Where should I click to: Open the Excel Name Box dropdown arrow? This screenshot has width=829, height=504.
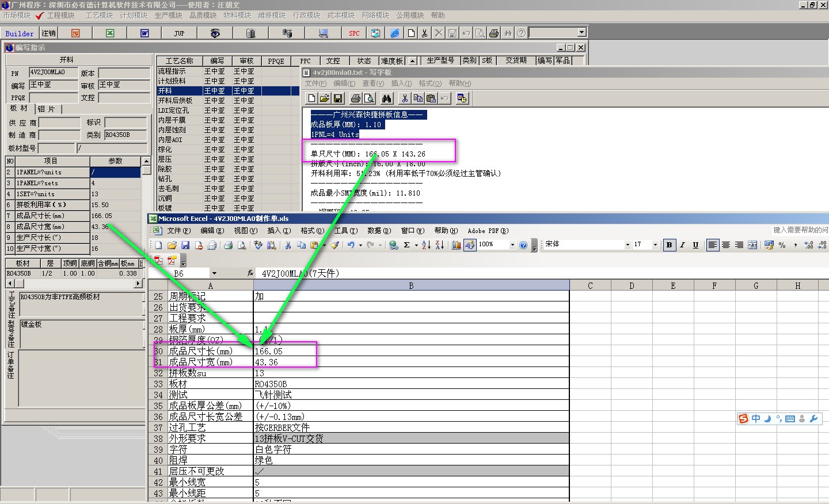214,274
